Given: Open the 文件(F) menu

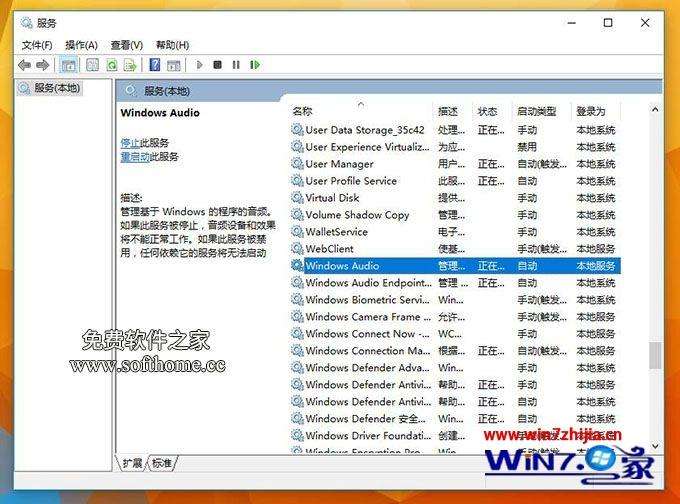Looking at the screenshot, I should (37, 45).
